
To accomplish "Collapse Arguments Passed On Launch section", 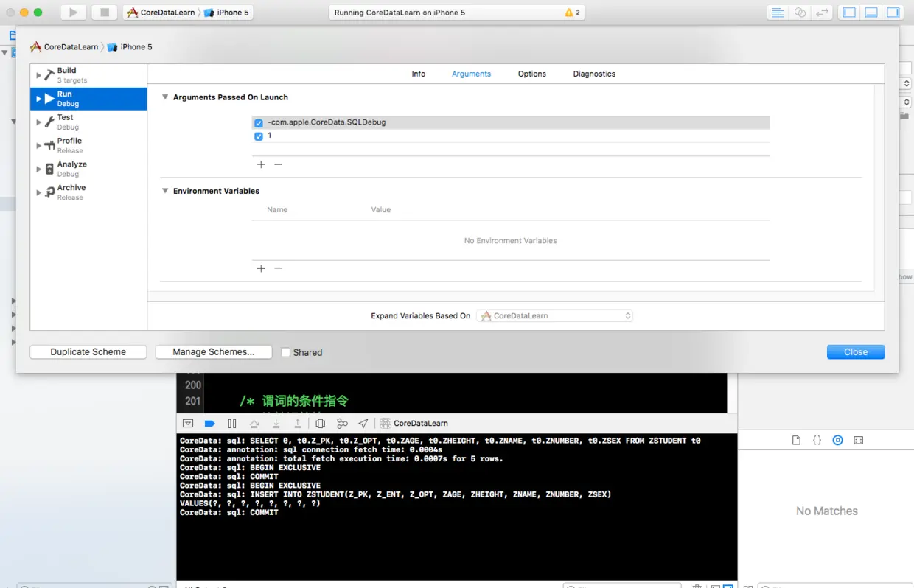I will pos(165,97).
